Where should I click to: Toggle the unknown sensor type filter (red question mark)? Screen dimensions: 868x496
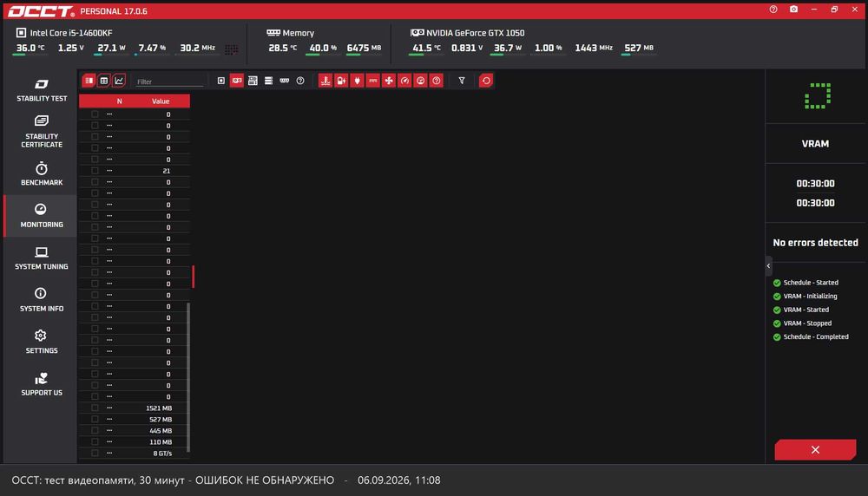[x=437, y=81]
